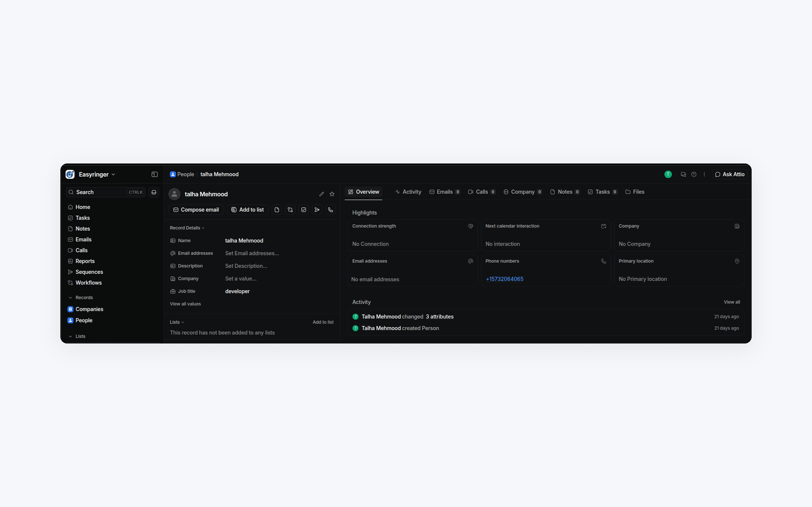Click View all in Activity section

732,302
